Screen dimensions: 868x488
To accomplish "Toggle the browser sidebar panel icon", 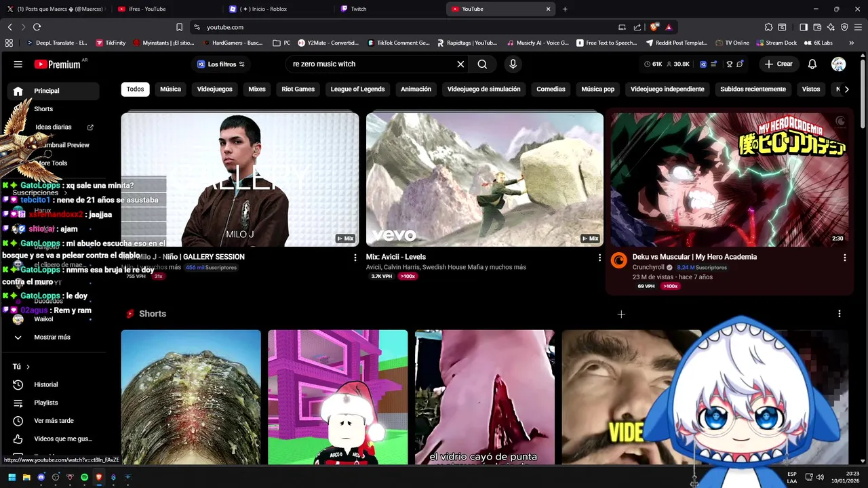I will click(804, 27).
